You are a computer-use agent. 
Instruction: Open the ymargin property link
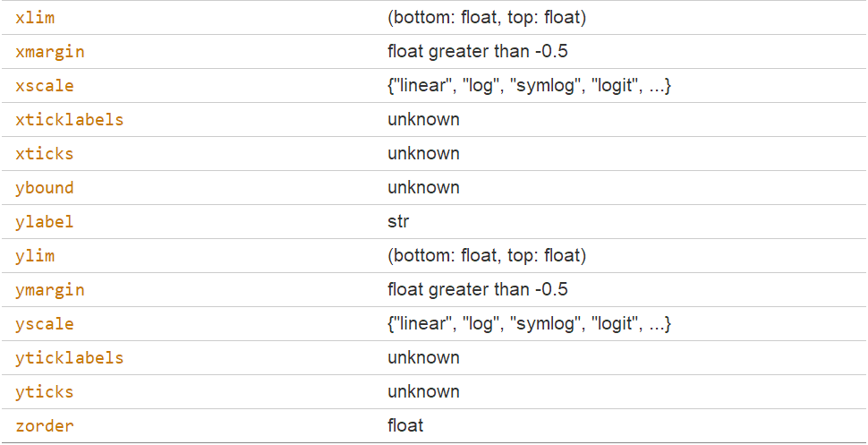pyautogui.click(x=50, y=290)
